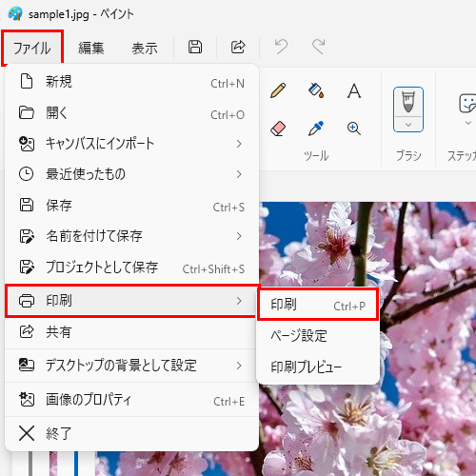Choose 保存 from the file menu
476x476 pixels.
131,206
